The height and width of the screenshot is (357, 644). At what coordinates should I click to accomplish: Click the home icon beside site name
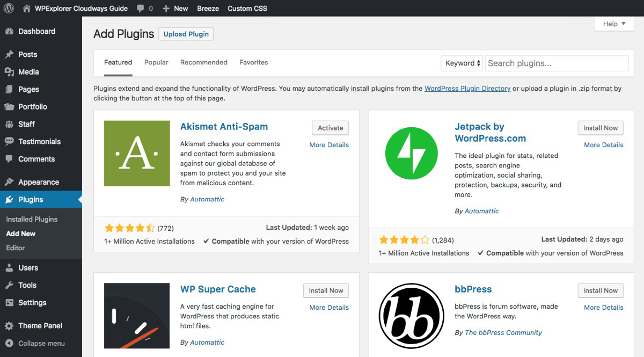(x=26, y=8)
